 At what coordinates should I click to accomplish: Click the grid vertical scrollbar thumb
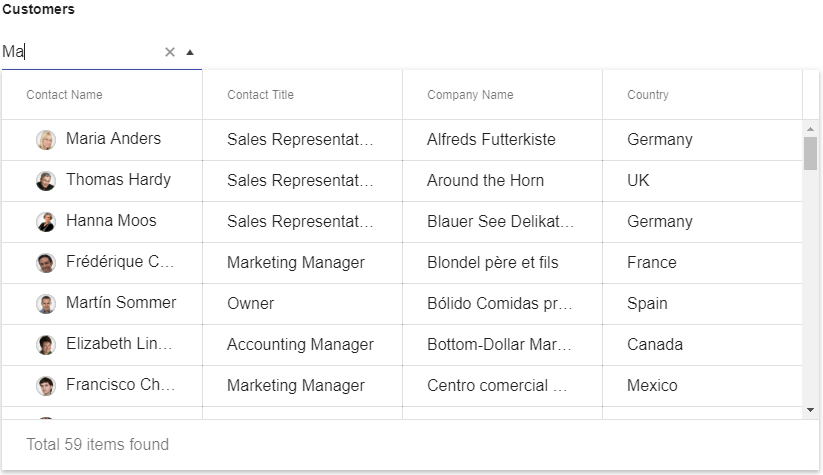[810, 153]
